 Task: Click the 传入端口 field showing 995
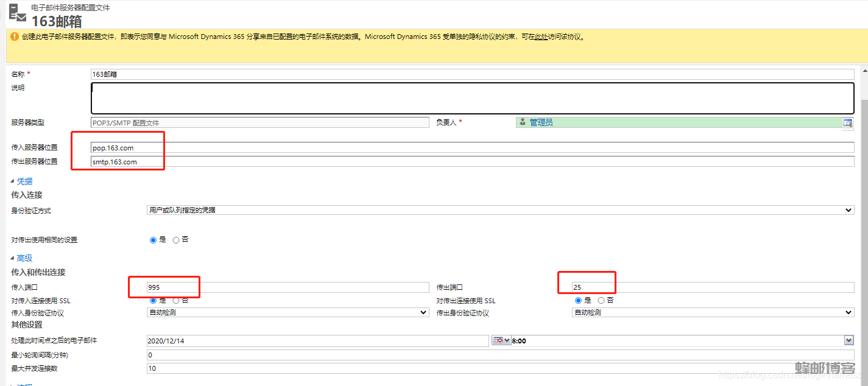[288, 287]
